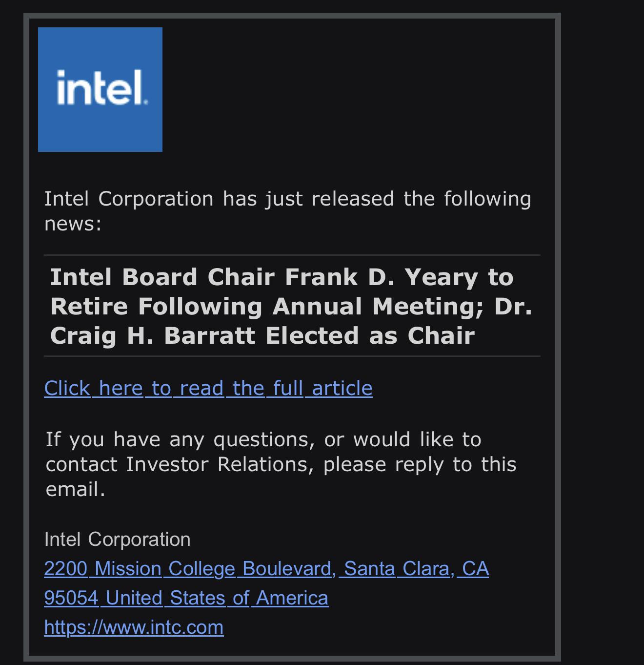Open the 'Click here to read the full article' link
The width and height of the screenshot is (644, 665).
(208, 388)
